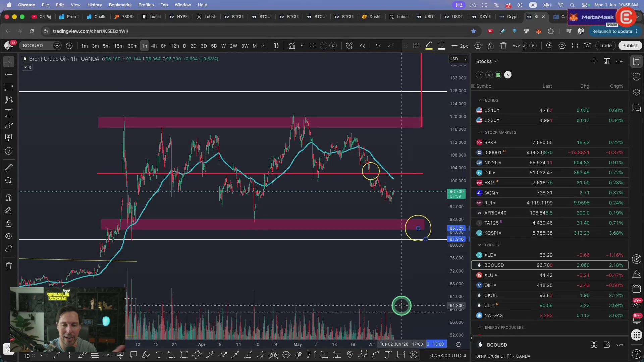Viewport: 644px width, 362px height.
Task: Open the History menu
Action: pos(95,5)
